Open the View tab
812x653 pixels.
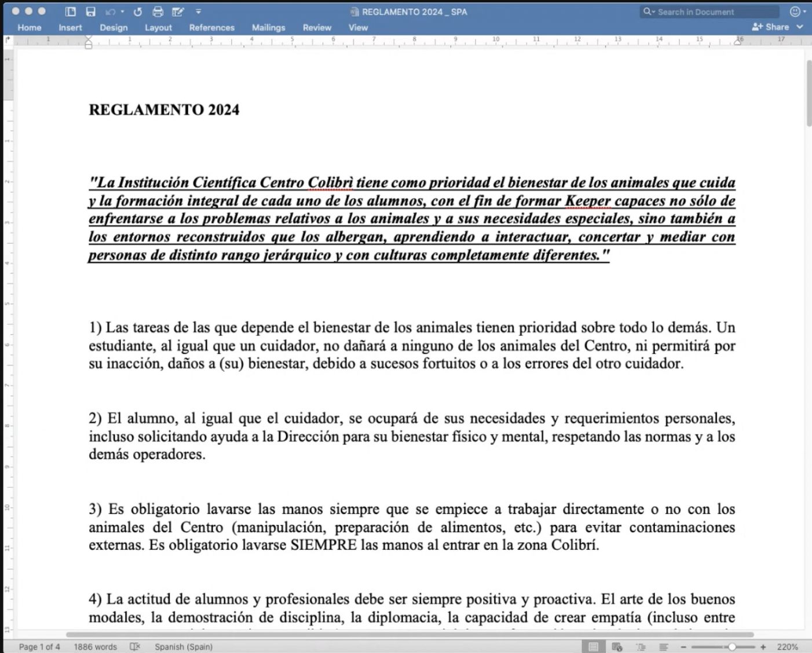tap(358, 27)
